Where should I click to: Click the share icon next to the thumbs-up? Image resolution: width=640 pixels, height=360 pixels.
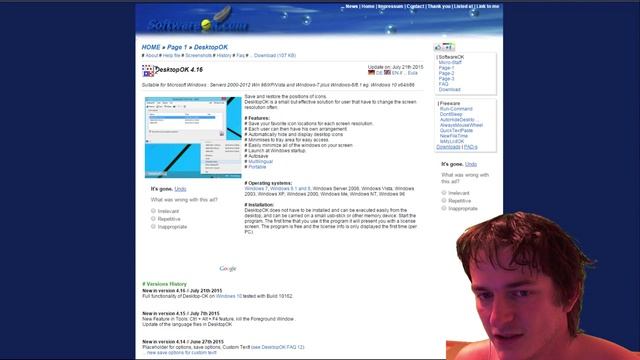click(x=449, y=47)
